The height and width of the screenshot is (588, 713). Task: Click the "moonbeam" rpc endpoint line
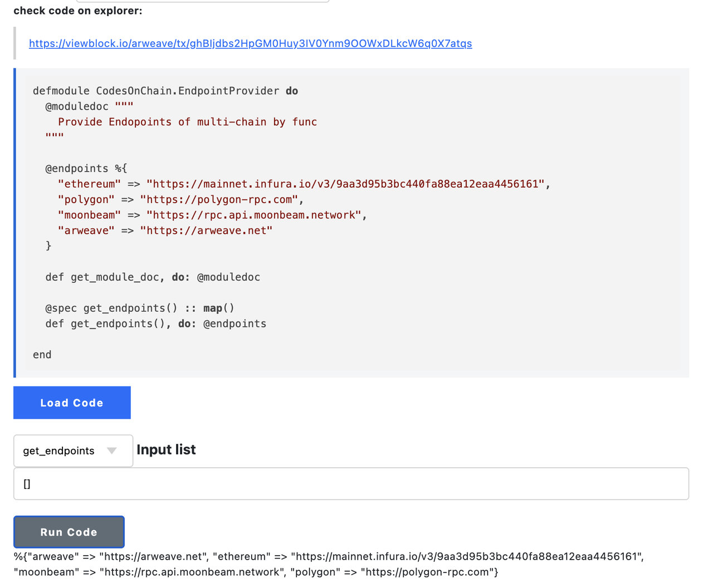212,215
